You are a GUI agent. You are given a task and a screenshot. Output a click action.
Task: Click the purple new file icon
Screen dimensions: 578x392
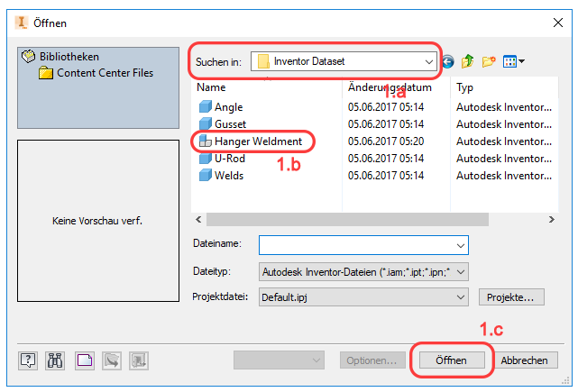point(85,360)
